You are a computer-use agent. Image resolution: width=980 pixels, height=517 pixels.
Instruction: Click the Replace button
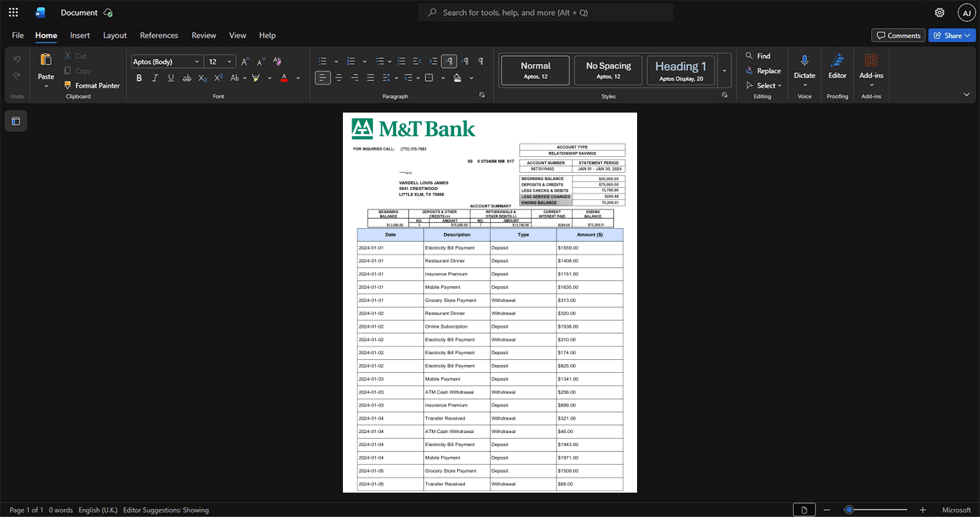pos(763,71)
